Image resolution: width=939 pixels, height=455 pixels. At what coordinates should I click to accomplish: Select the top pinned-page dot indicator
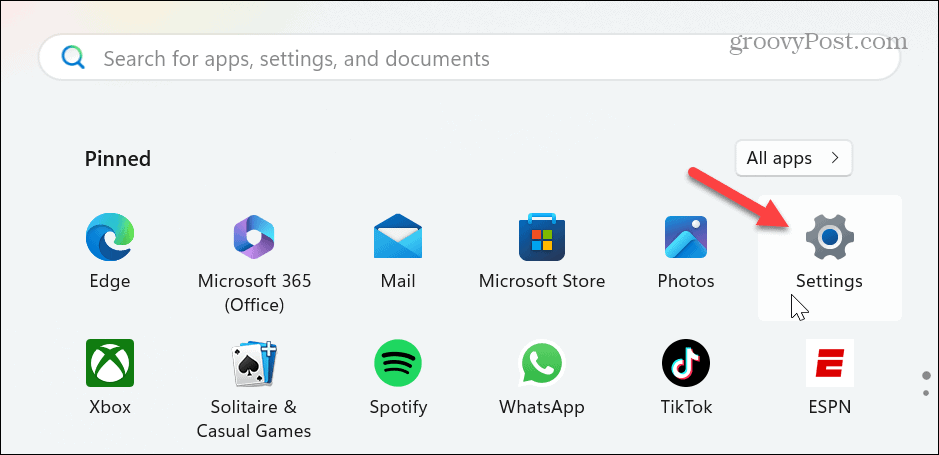926,375
